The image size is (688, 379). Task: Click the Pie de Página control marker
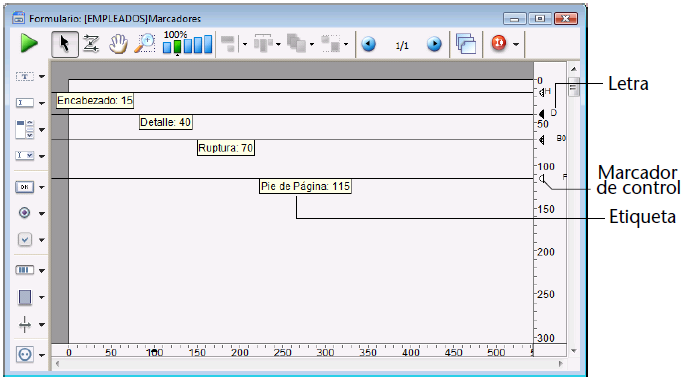click(542, 178)
